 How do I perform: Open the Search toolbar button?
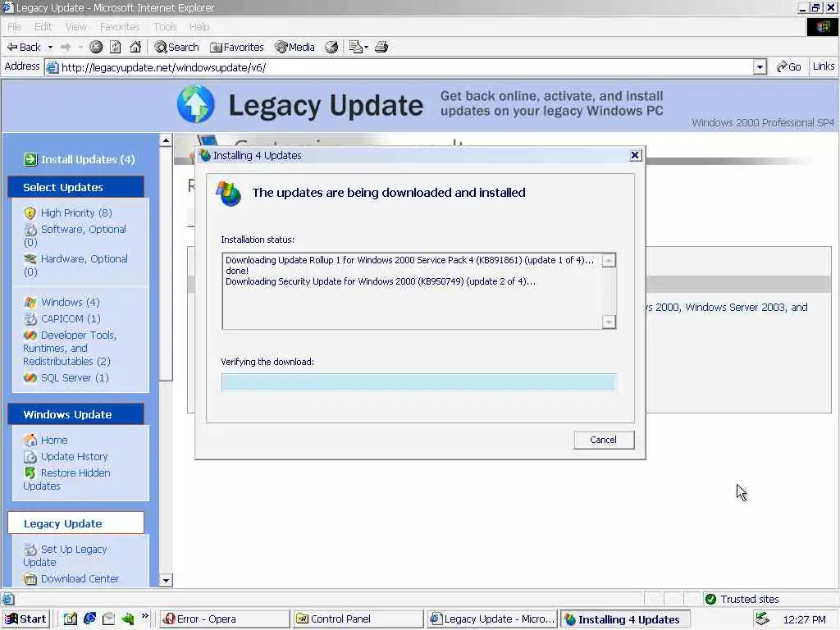[177, 47]
